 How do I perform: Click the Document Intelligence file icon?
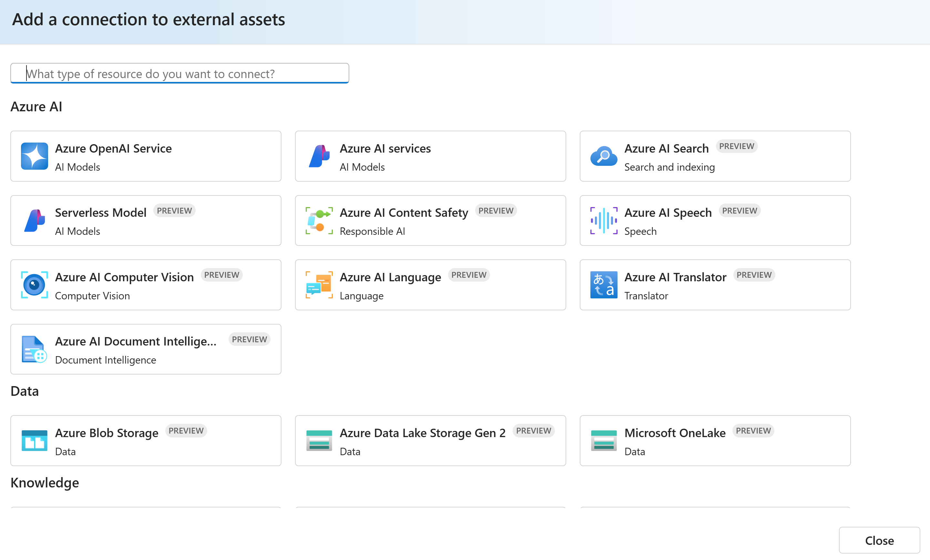(x=34, y=349)
